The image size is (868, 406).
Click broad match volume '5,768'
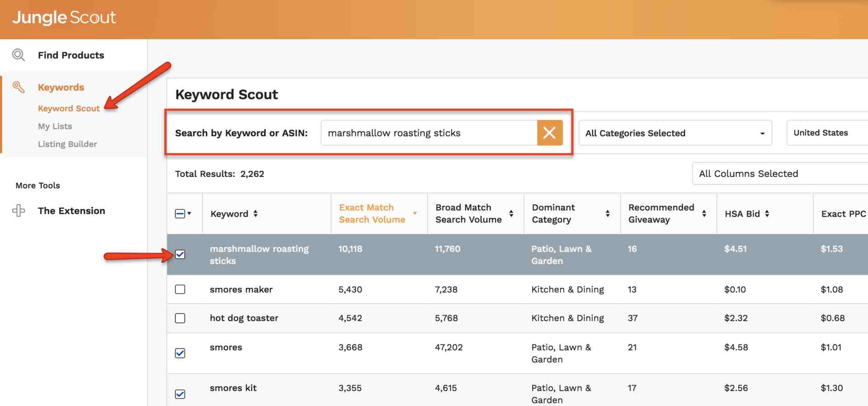(x=446, y=318)
